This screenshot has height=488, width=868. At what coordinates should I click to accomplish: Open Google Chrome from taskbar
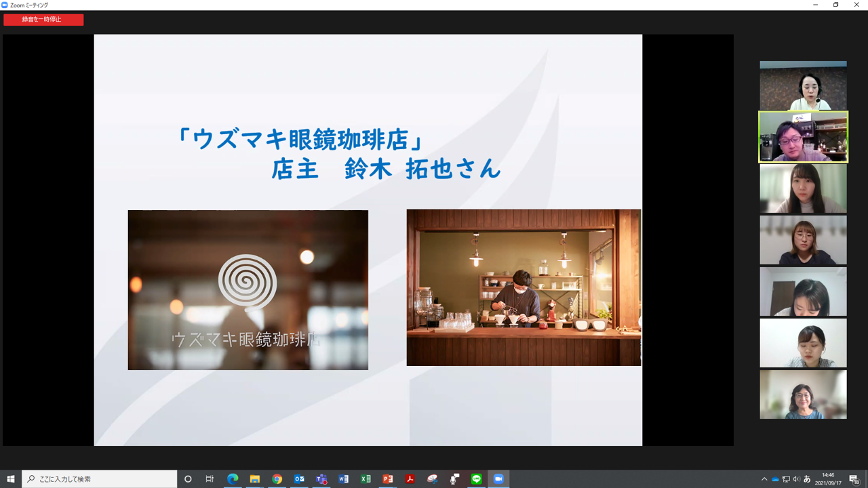(277, 479)
